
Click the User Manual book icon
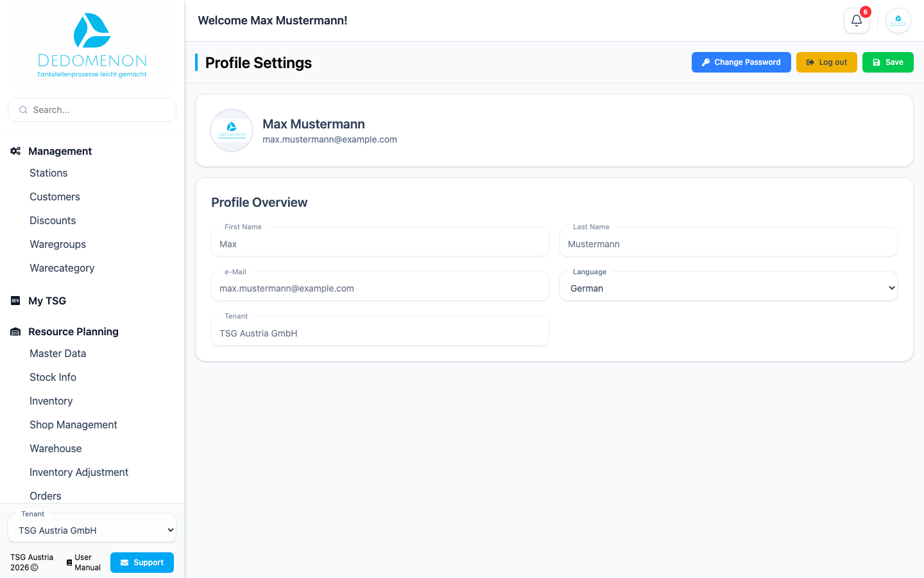69,563
